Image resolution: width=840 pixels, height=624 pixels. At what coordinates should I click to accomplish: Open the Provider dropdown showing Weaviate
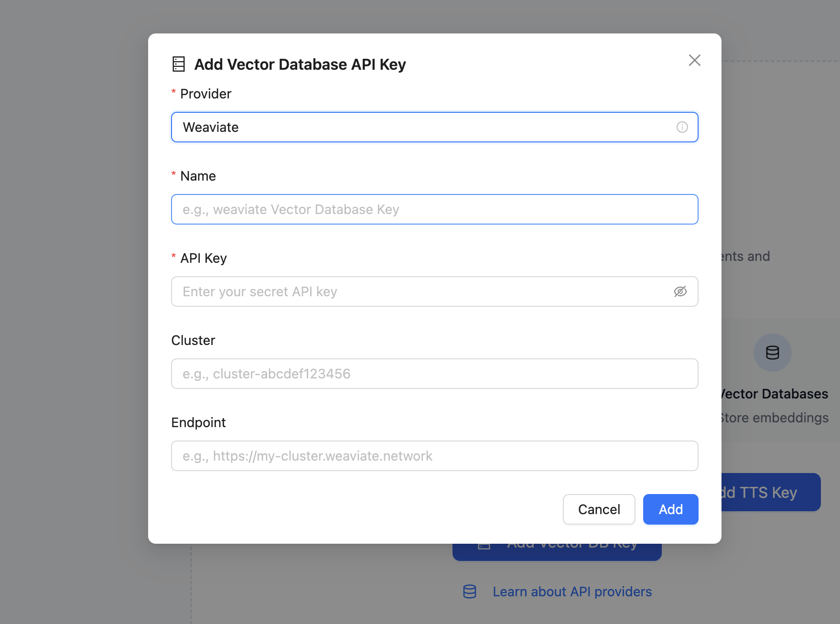pos(434,127)
